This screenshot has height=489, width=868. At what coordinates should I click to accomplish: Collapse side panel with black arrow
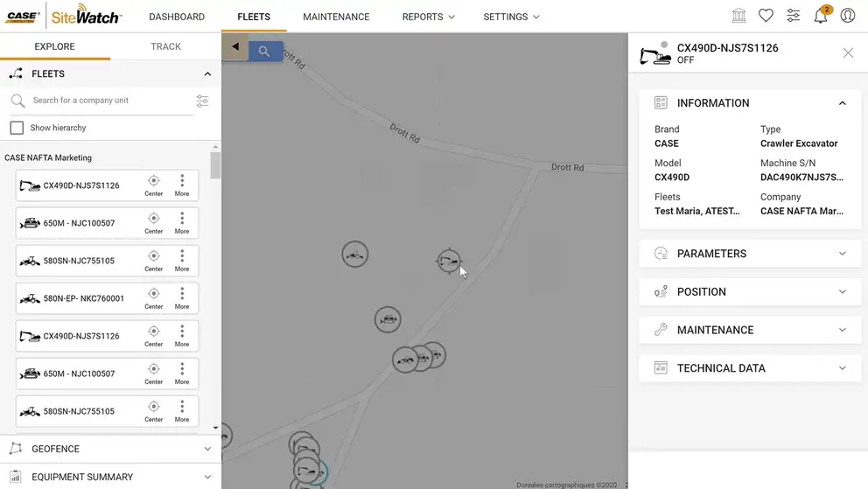pyautogui.click(x=235, y=47)
